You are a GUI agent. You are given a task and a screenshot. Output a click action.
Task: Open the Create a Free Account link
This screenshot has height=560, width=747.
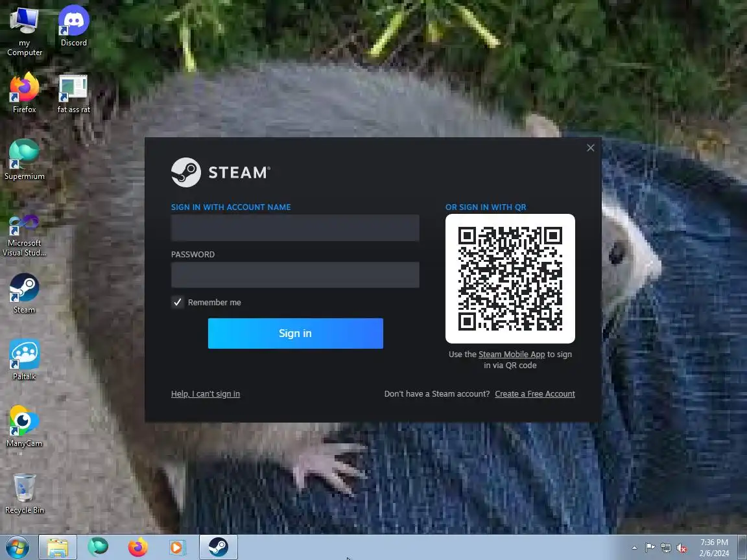pos(535,394)
